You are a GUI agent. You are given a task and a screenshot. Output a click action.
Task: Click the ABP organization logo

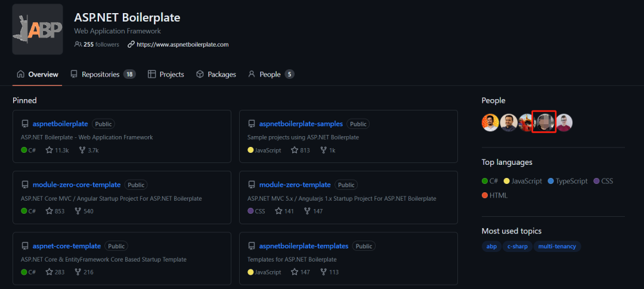coord(38,29)
